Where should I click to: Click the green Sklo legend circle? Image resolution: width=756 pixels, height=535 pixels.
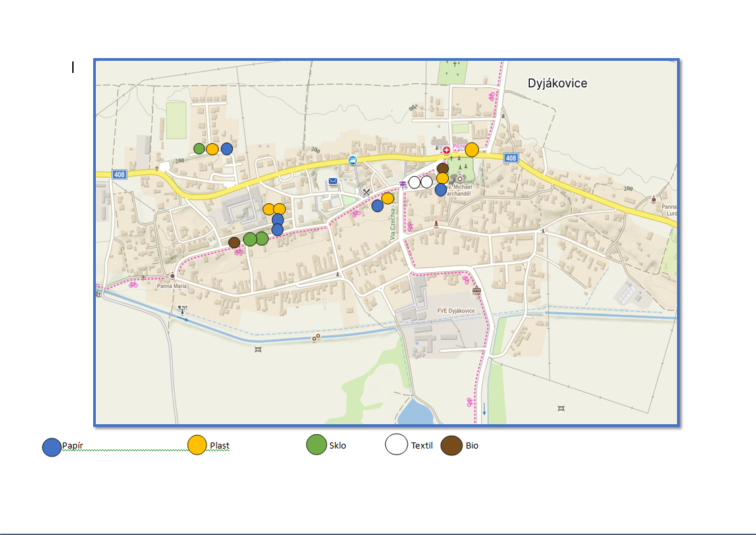point(317,445)
